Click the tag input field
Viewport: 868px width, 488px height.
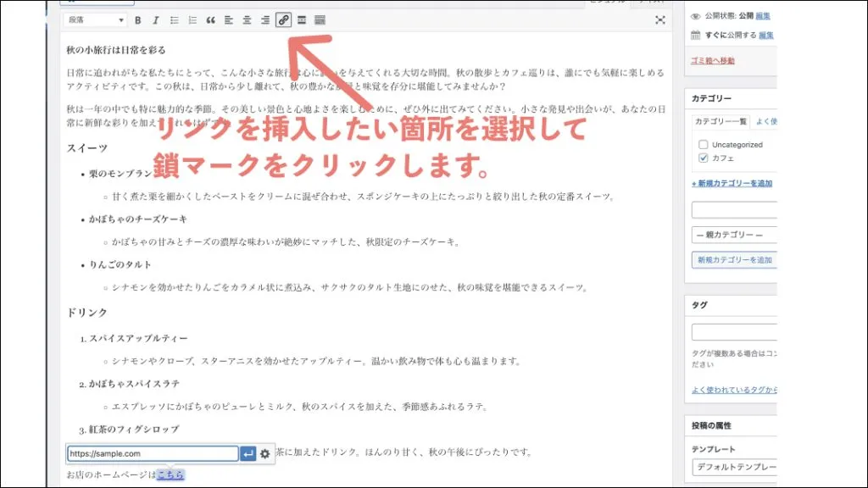click(x=734, y=332)
